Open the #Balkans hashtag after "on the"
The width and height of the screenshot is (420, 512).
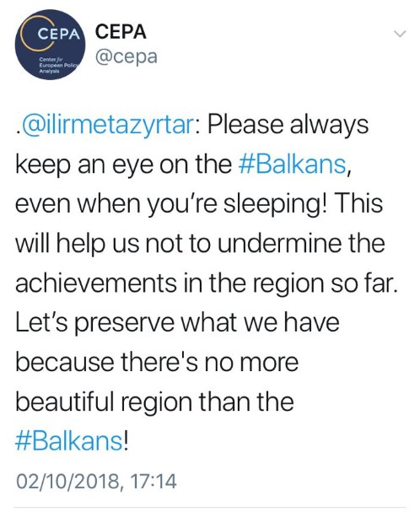click(293, 164)
